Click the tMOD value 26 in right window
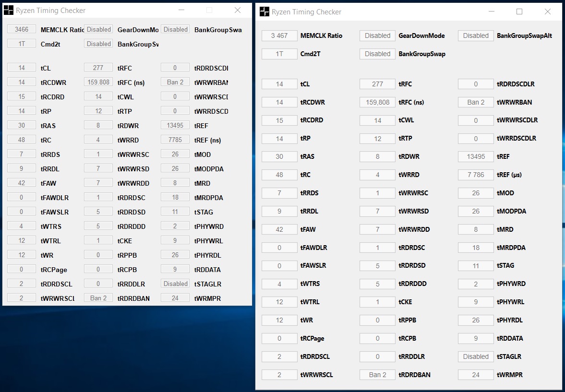Image resolution: width=565 pixels, height=392 pixels. point(476,193)
